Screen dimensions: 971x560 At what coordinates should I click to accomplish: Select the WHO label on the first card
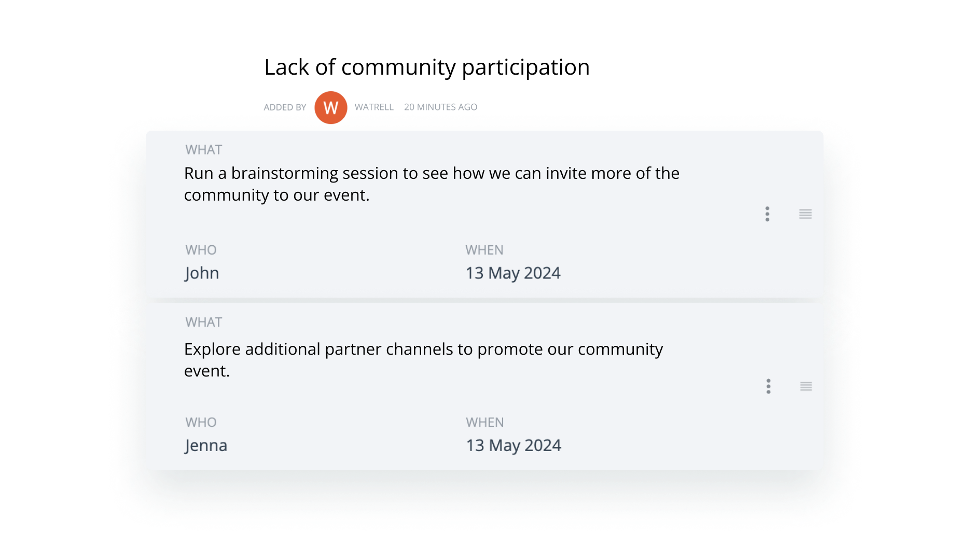click(201, 250)
